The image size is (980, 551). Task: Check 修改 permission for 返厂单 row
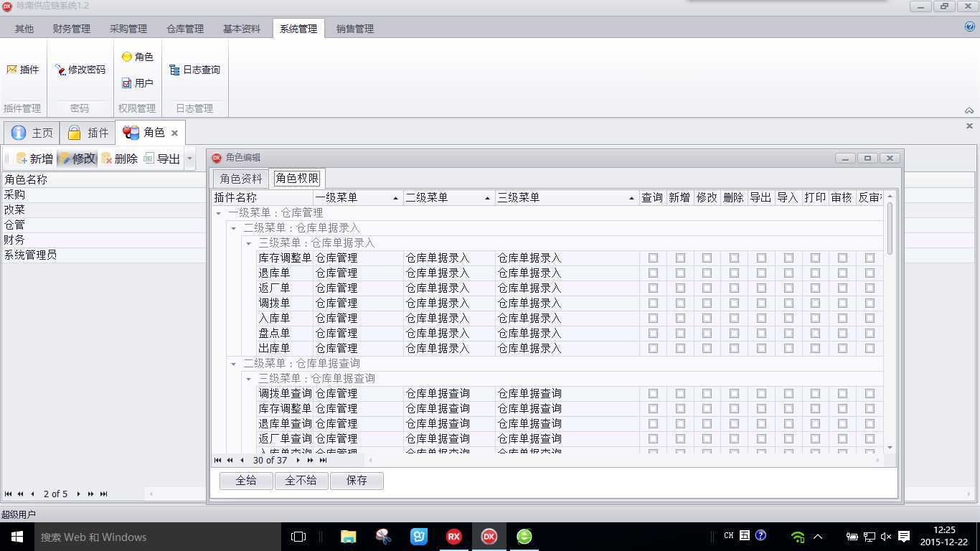(x=707, y=288)
